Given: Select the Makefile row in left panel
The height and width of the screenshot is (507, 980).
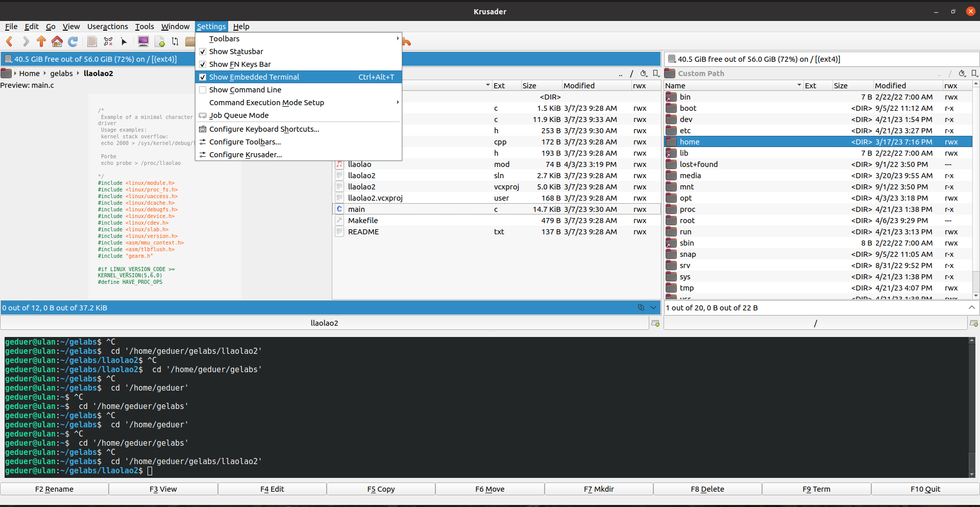Looking at the screenshot, I should pyautogui.click(x=497, y=221).
